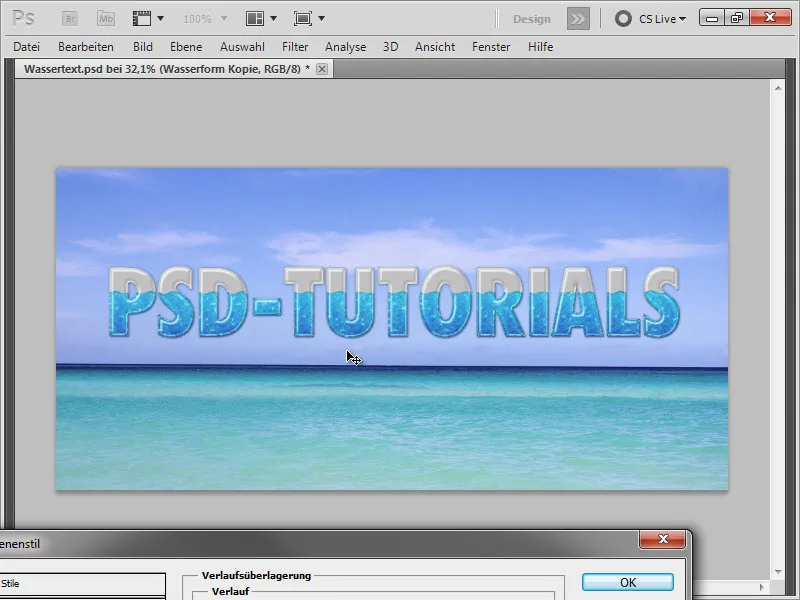Open the View Extras film-strip icon

click(142, 19)
